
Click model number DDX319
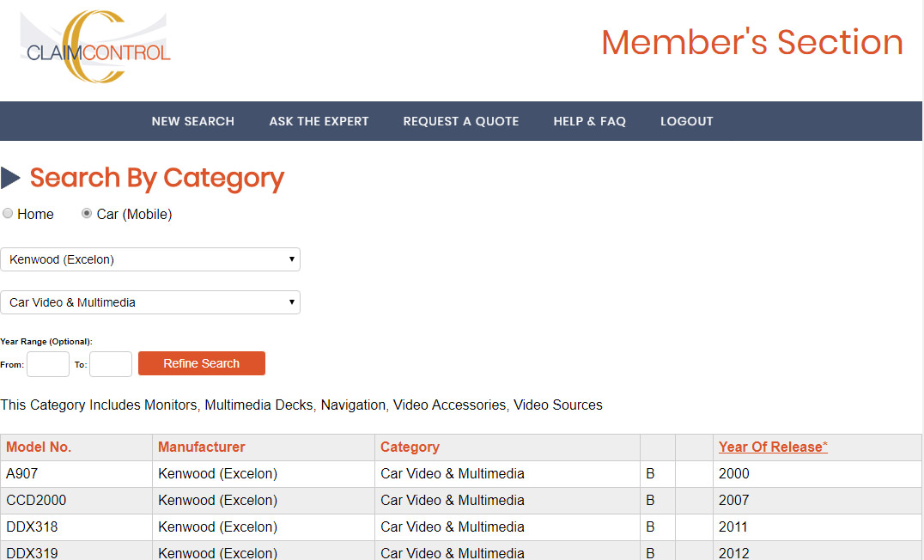point(32,553)
